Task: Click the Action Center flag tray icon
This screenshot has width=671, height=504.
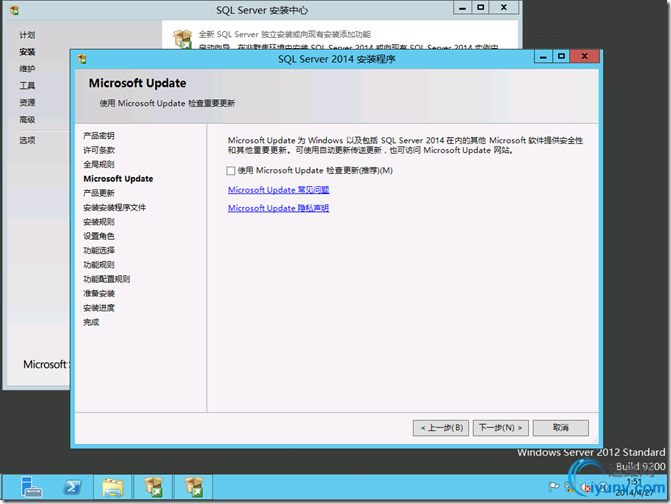Action: point(554,487)
